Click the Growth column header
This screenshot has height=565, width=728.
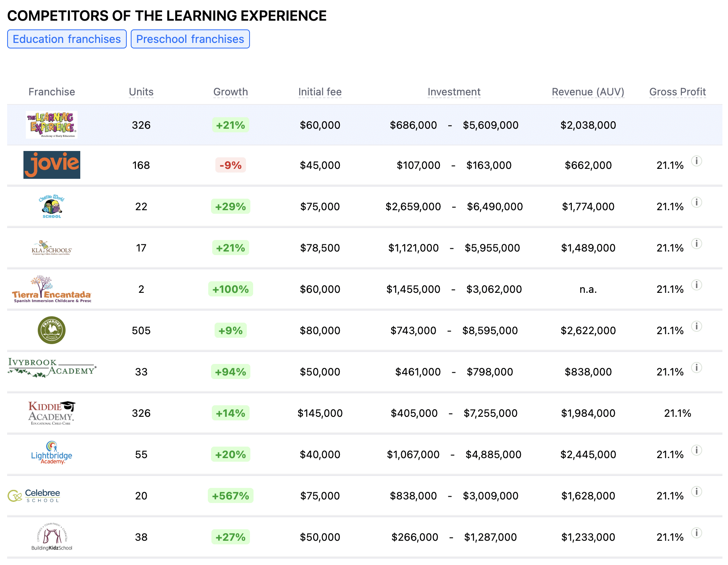tap(230, 92)
